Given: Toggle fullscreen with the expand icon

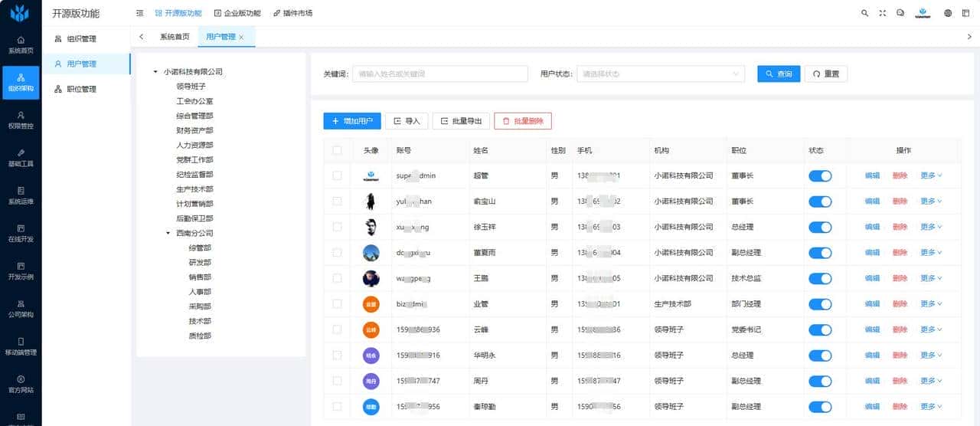Looking at the screenshot, I should coord(882,13).
